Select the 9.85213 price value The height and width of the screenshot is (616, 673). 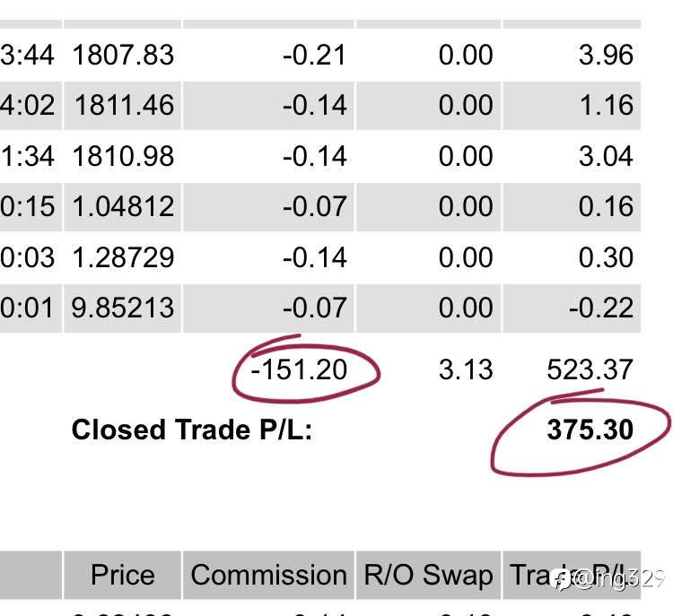coord(123,308)
